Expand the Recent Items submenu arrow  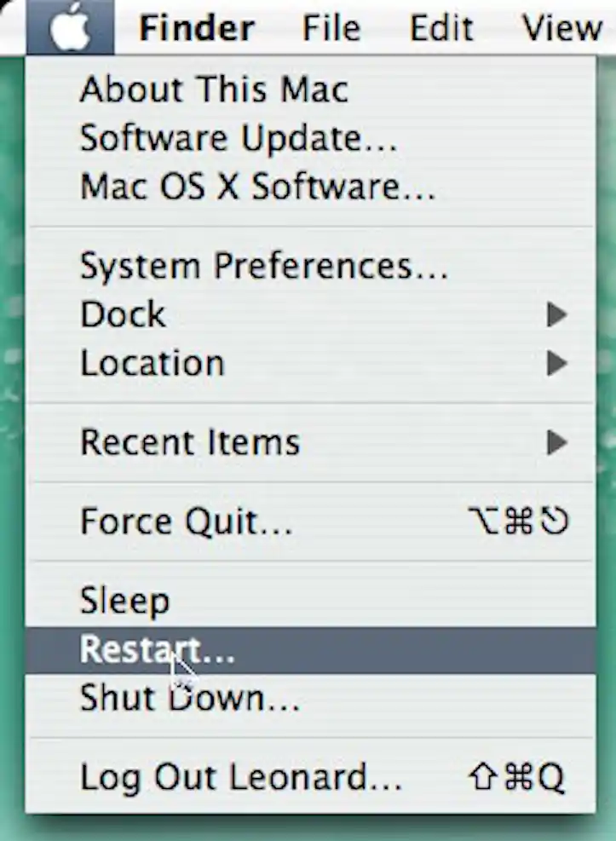(557, 442)
